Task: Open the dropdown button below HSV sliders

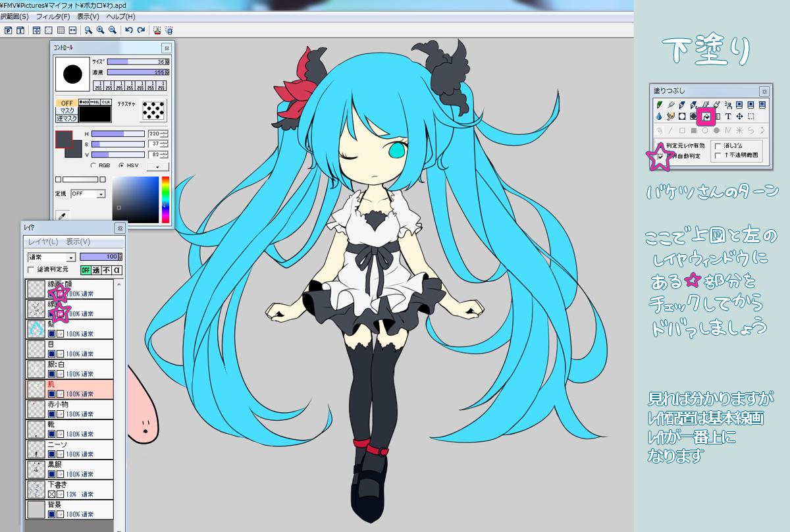Action: click(x=157, y=167)
